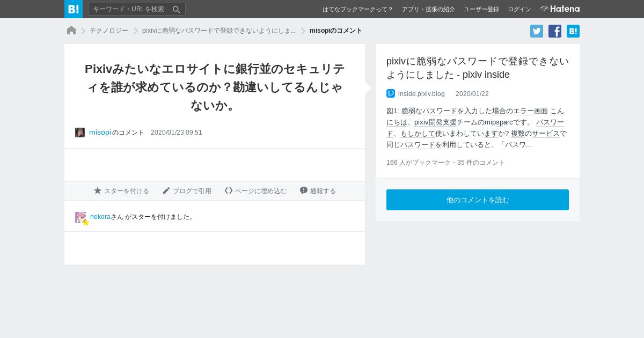Click 他のコメントを読む button
Image resolution: width=644 pixels, height=338 pixels.
[478, 200]
